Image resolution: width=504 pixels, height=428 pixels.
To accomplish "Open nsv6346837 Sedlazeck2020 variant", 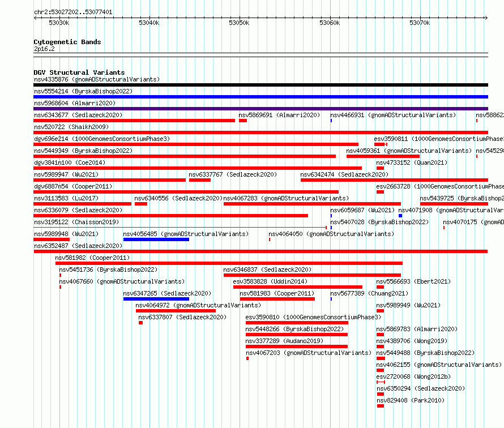I will (x=267, y=269).
